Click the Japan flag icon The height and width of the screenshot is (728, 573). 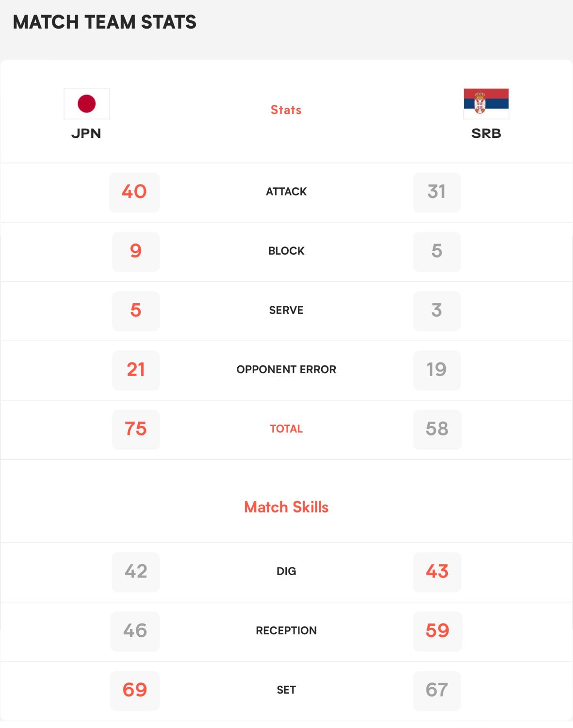[x=86, y=103]
